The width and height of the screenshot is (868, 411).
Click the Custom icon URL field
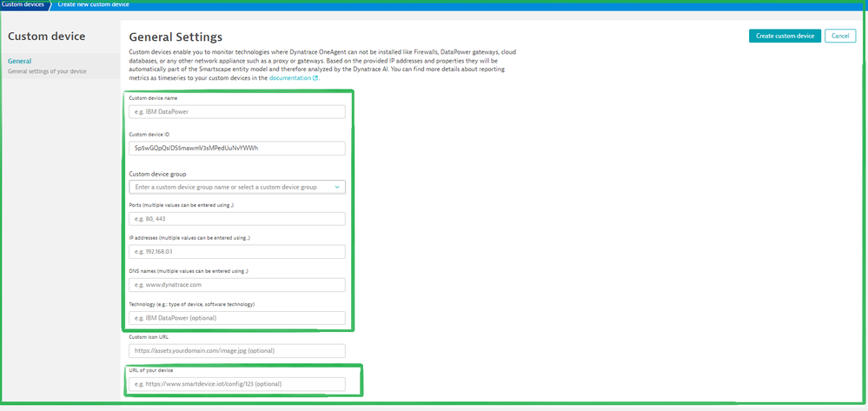[236, 351]
